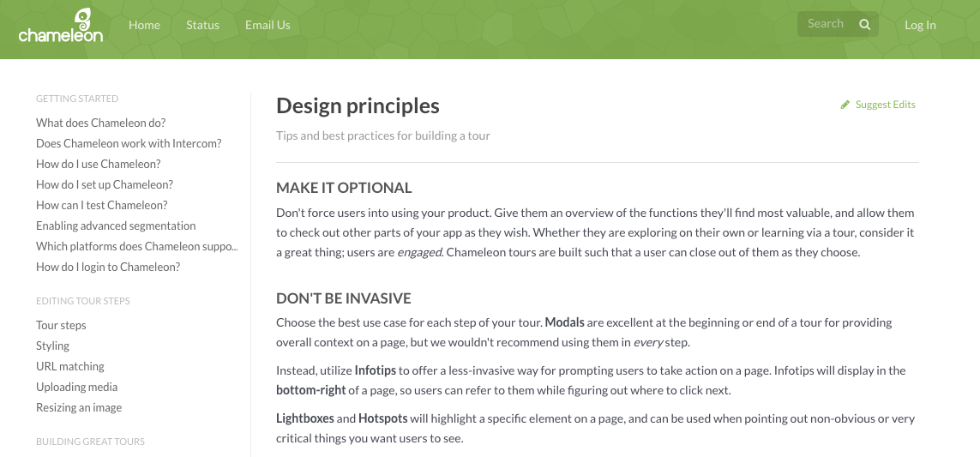Image resolution: width=980 pixels, height=457 pixels.
Task: Open the Tour steps article
Action: click(x=61, y=325)
